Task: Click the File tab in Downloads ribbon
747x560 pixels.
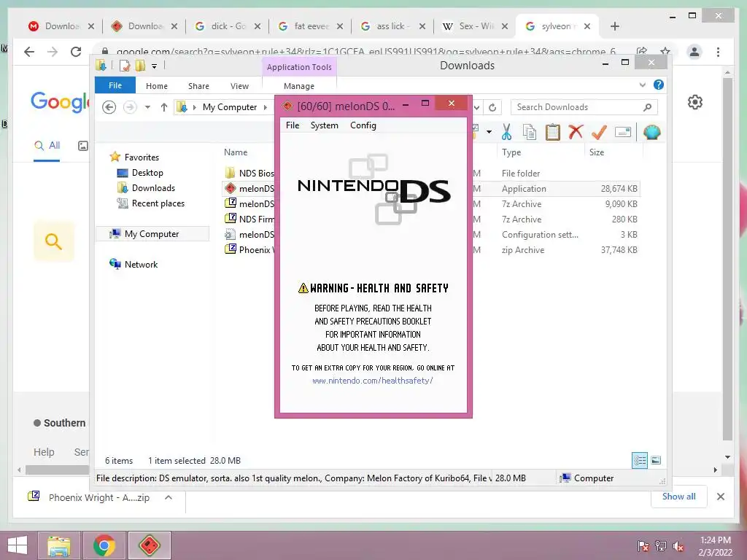Action: 115,85
